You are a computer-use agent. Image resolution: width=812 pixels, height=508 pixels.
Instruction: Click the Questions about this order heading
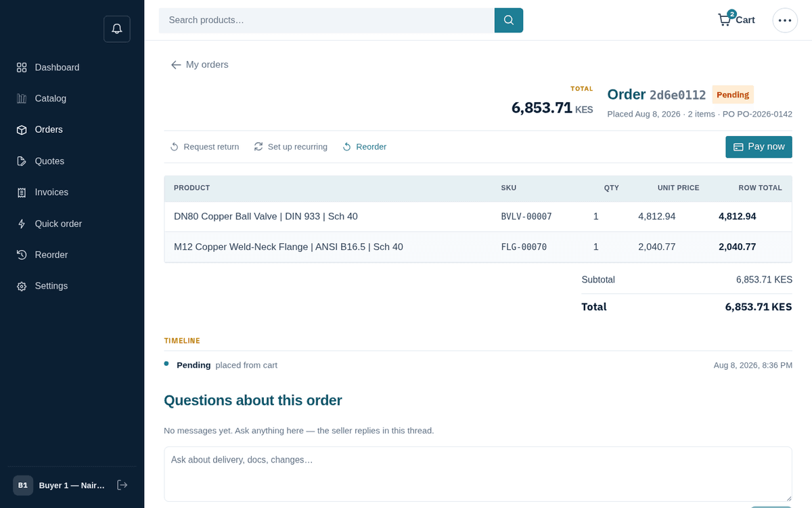tap(253, 400)
